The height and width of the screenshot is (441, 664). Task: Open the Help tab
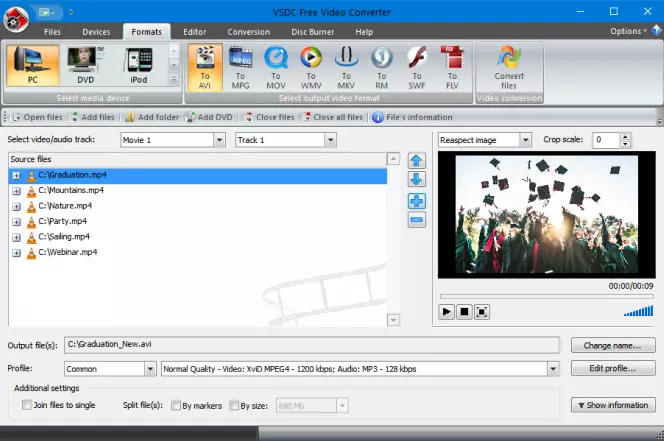(x=364, y=32)
